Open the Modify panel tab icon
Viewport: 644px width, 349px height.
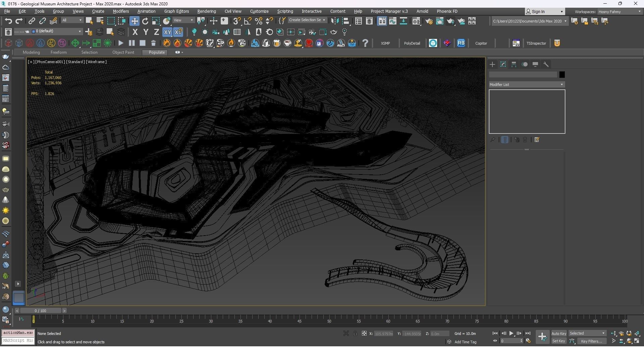coord(503,64)
